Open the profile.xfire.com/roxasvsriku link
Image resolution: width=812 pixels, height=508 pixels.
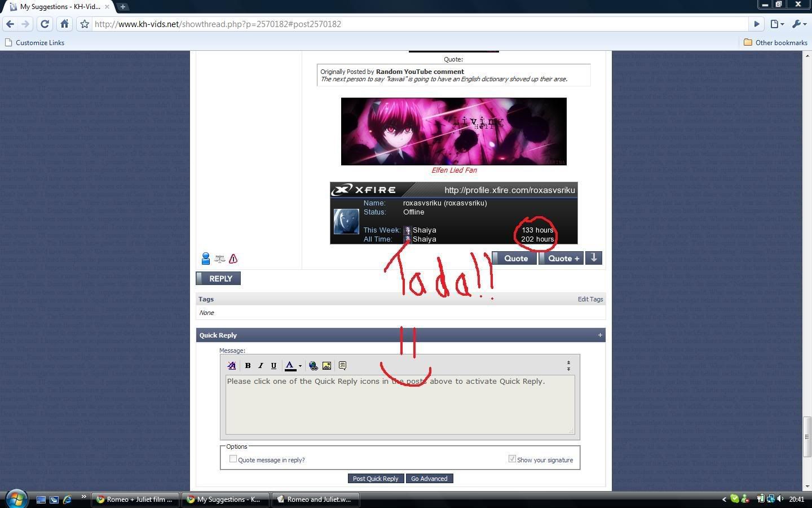click(510, 190)
